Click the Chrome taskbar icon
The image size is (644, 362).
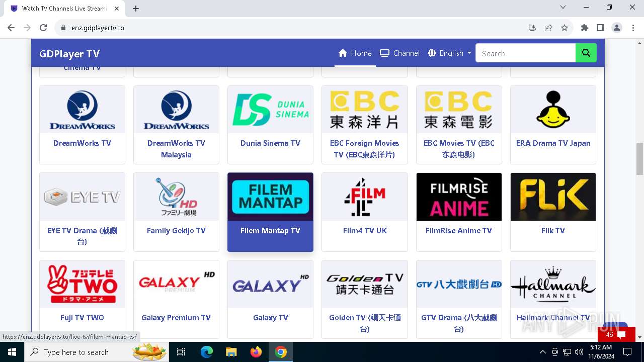(x=281, y=352)
